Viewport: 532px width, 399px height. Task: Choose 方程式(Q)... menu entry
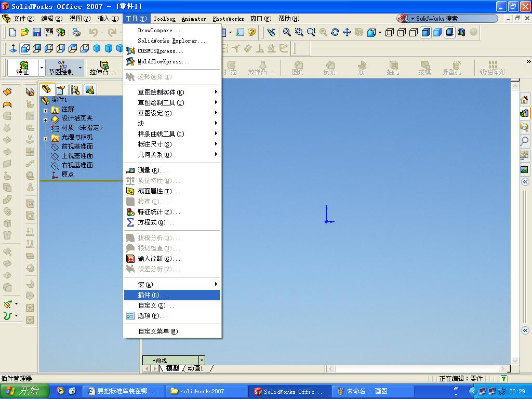pyautogui.click(x=172, y=222)
